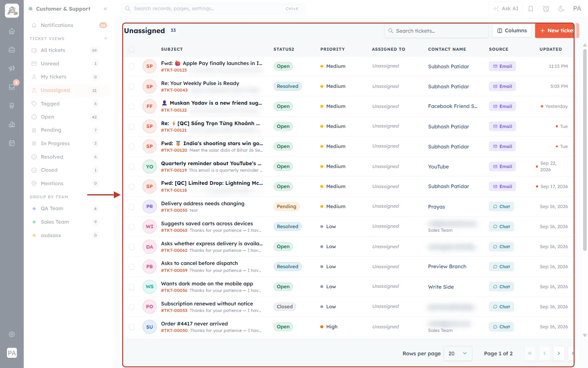Open the Columns chooser

pyautogui.click(x=512, y=31)
